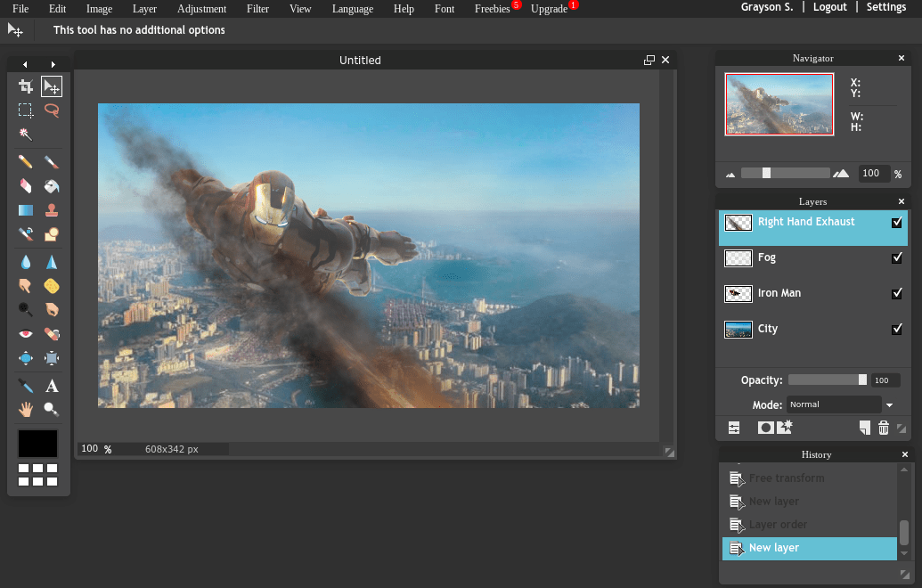Image resolution: width=922 pixels, height=588 pixels.
Task: Select the Smudge tool
Action: [x=25, y=286]
